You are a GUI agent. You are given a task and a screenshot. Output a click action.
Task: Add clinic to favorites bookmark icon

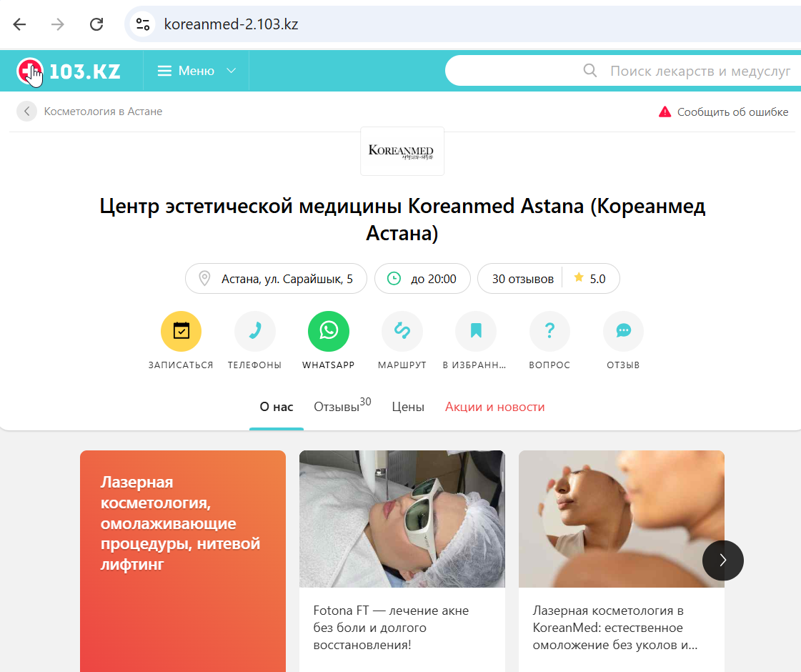[476, 331]
